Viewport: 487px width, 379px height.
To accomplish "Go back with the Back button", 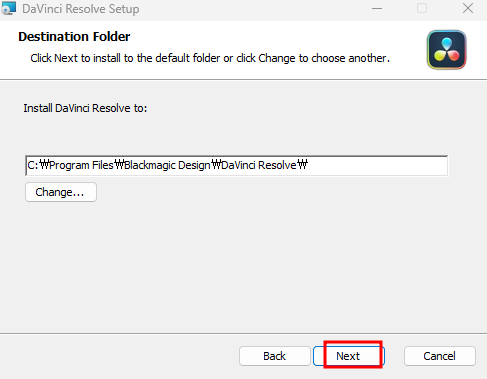I will tap(275, 356).
